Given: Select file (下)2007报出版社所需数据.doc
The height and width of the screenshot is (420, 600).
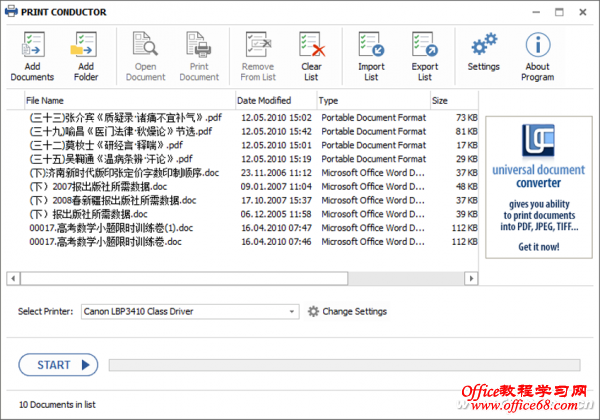Looking at the screenshot, I should (x=98, y=186).
